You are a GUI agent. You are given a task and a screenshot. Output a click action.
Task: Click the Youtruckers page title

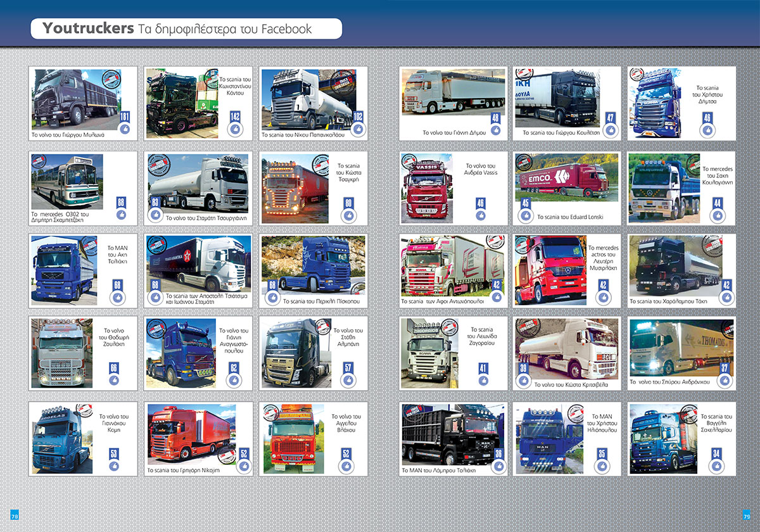click(88, 28)
